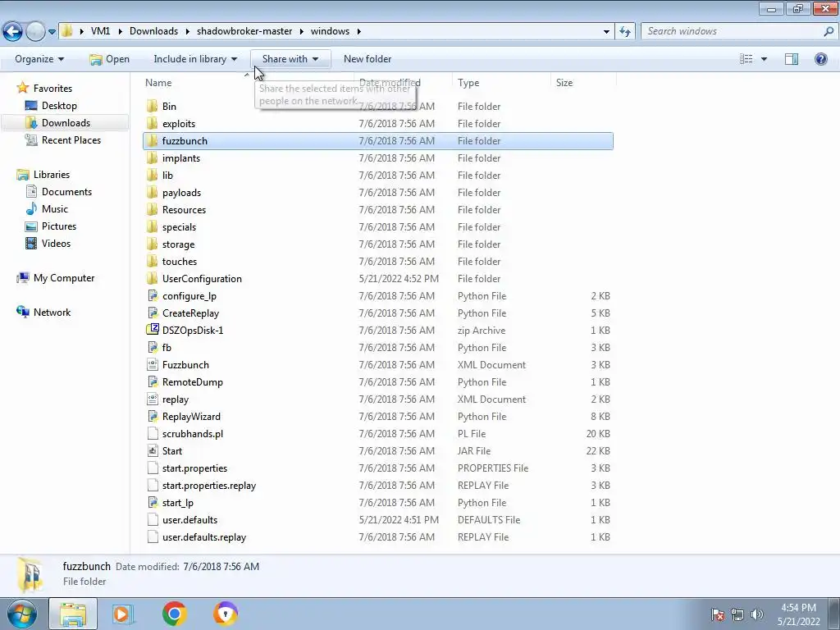Select My Computer in the sidebar
The image size is (840, 630).
point(64,278)
